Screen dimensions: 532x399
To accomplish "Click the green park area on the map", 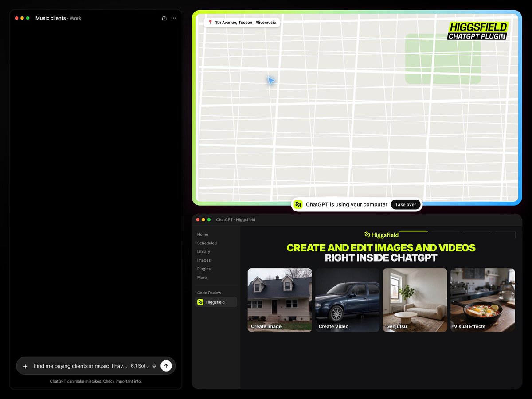I will (443, 59).
